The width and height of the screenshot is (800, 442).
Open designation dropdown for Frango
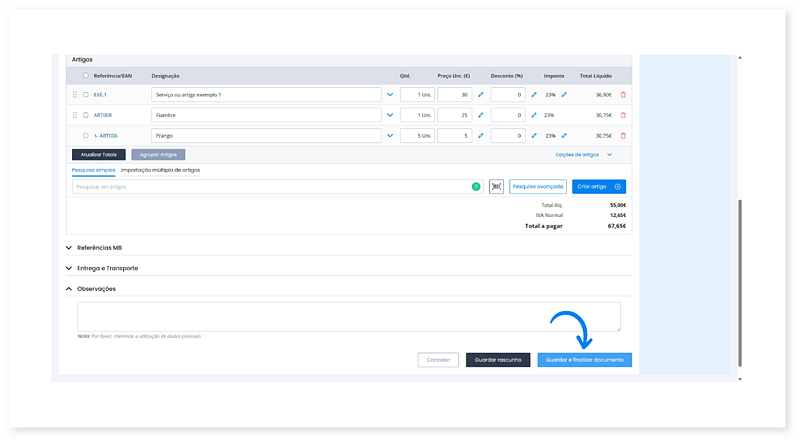pyautogui.click(x=390, y=136)
